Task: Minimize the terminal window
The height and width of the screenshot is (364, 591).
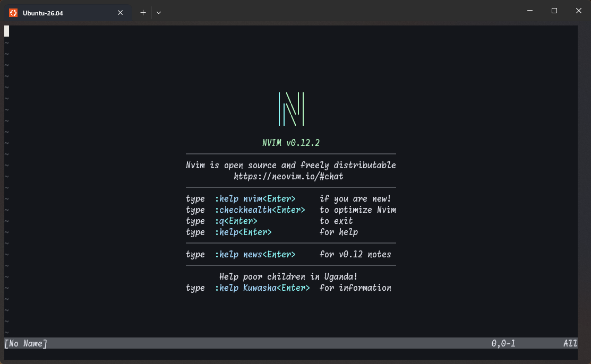Action: coord(530,11)
